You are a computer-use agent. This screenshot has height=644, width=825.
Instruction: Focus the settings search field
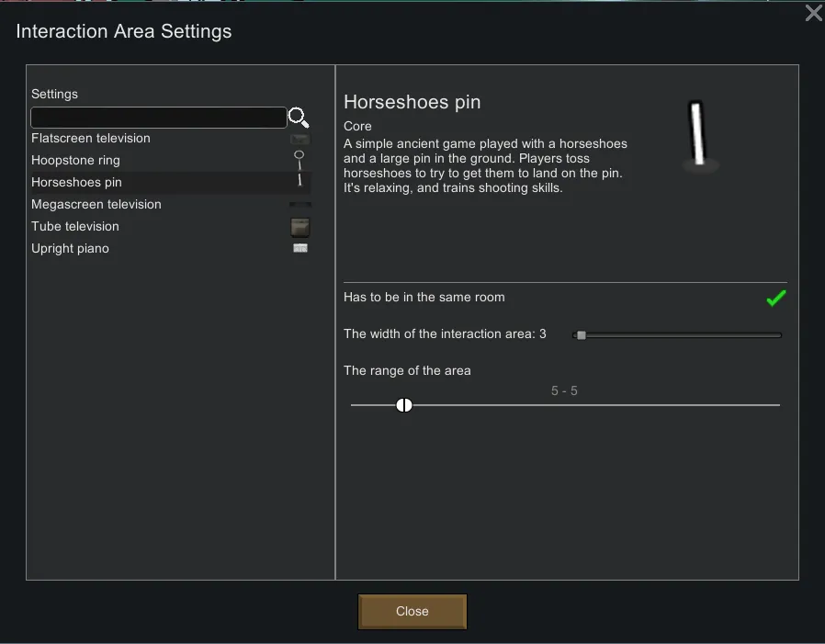tap(158, 118)
